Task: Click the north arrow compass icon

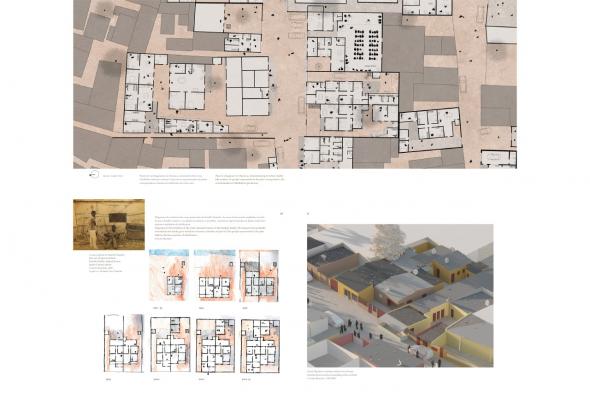Action: coord(94,174)
